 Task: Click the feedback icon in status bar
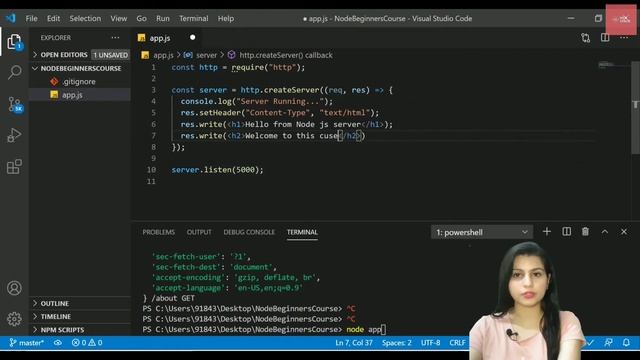coord(608,343)
